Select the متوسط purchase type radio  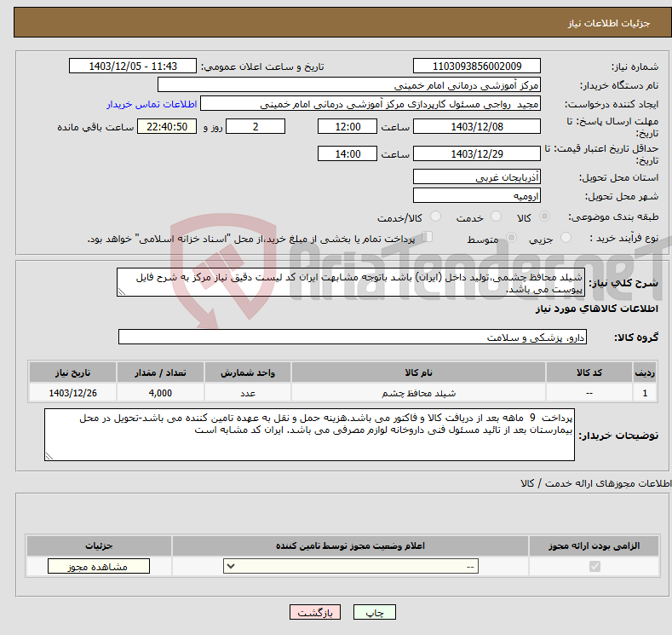(511, 238)
